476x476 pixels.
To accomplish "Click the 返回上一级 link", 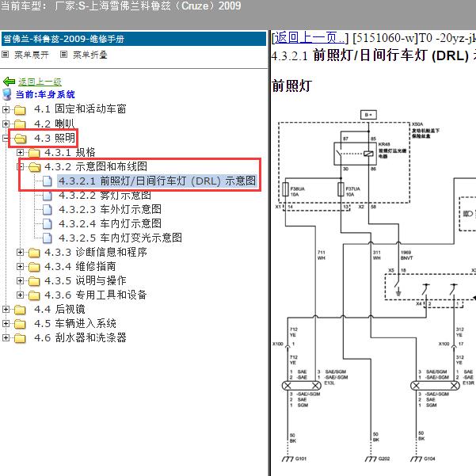I will pyautogui.click(x=40, y=82).
